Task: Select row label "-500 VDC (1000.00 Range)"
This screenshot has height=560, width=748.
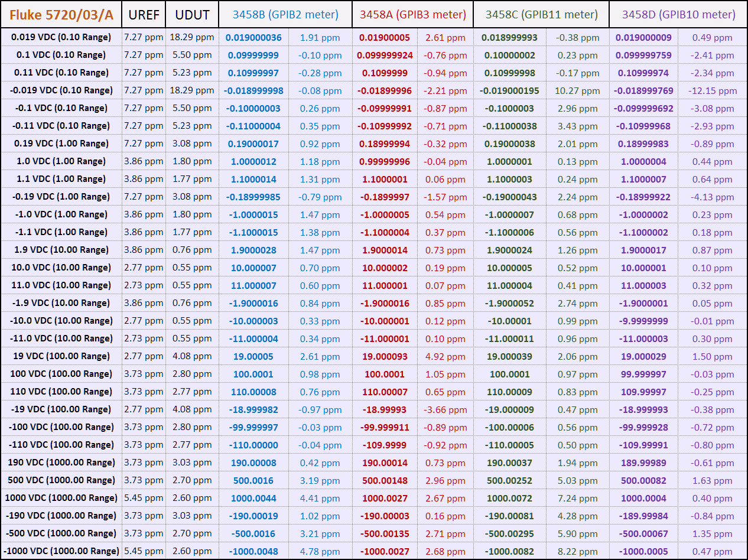Action: 61,533
